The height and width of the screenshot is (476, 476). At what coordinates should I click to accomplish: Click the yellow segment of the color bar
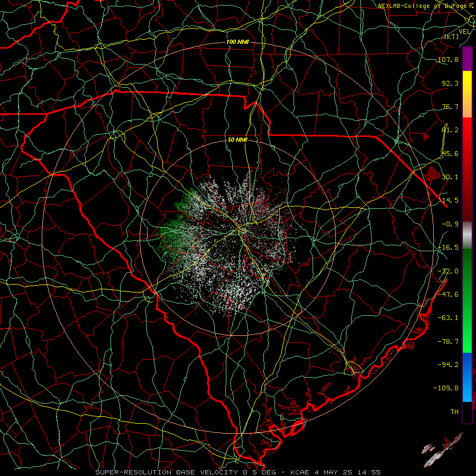[x=467, y=94]
